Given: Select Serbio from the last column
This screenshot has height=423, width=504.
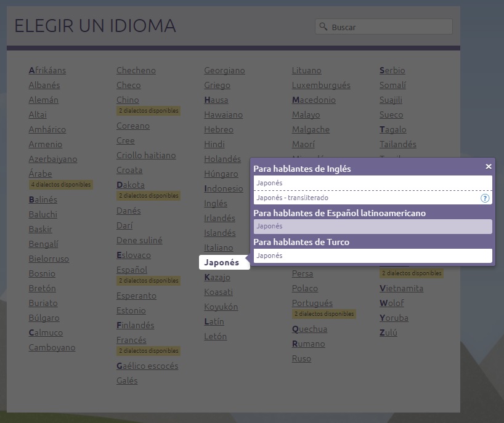Looking at the screenshot, I should 392,70.
